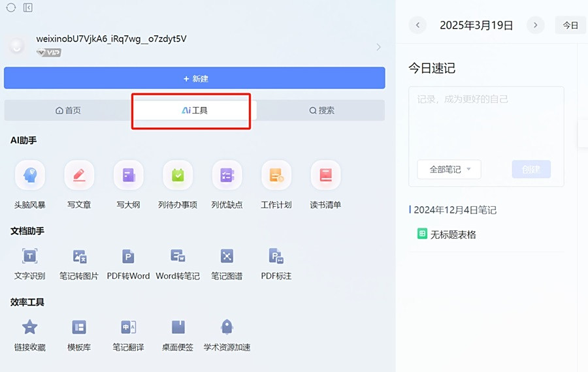Click the date 2025年3月19日 label

tap(476, 25)
